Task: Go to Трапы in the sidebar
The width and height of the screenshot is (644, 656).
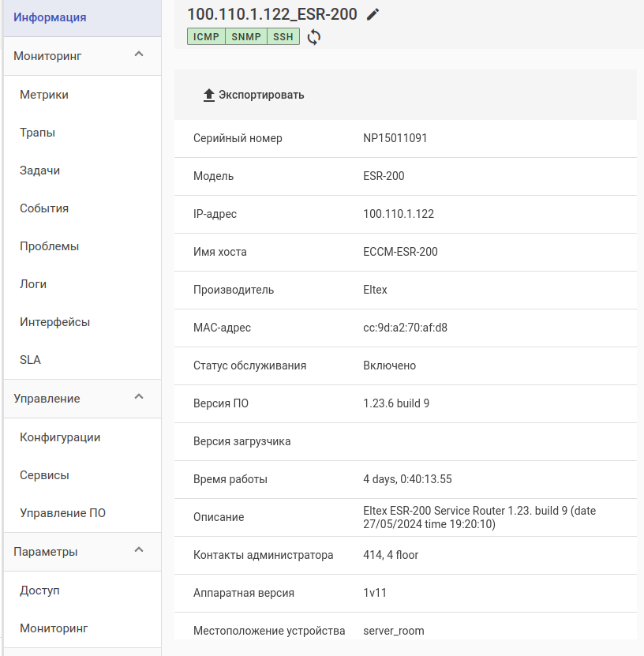Action: (37, 133)
